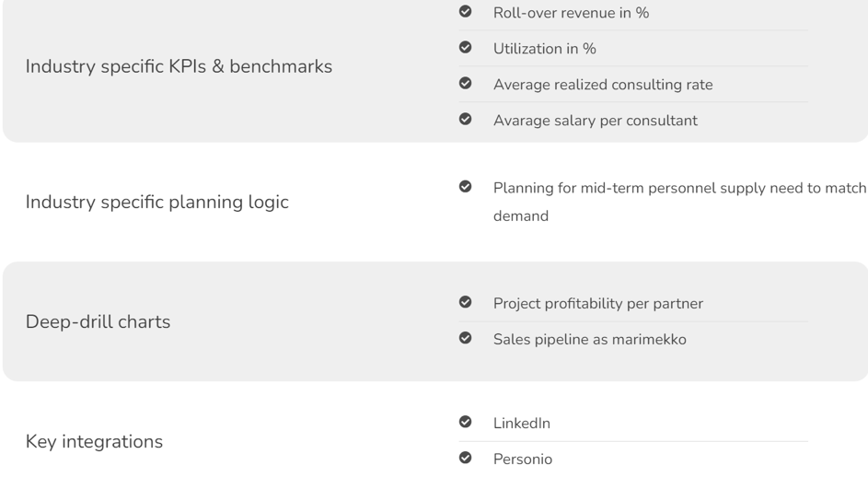Click Industry specific KPIs & benchmarks heading

pos(179,66)
